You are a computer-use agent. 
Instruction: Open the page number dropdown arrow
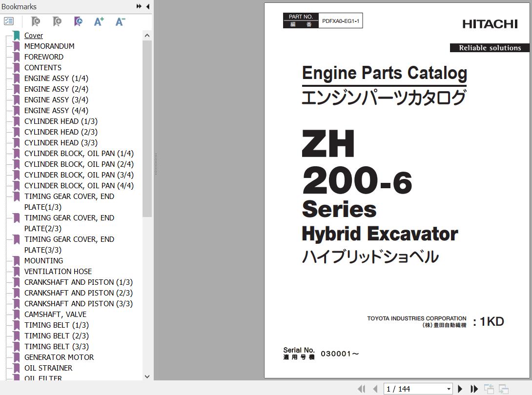(x=449, y=389)
